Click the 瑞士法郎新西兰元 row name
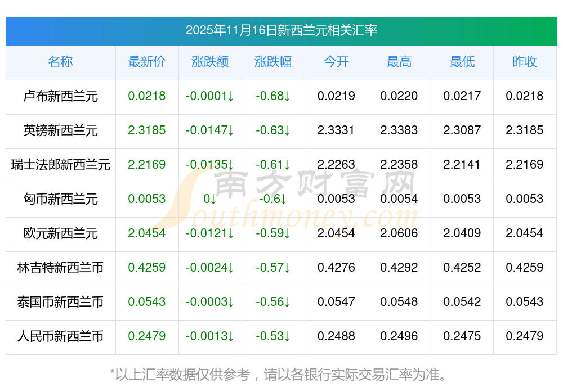Image resolution: width=563 pixels, height=392 pixels. pos(60,165)
